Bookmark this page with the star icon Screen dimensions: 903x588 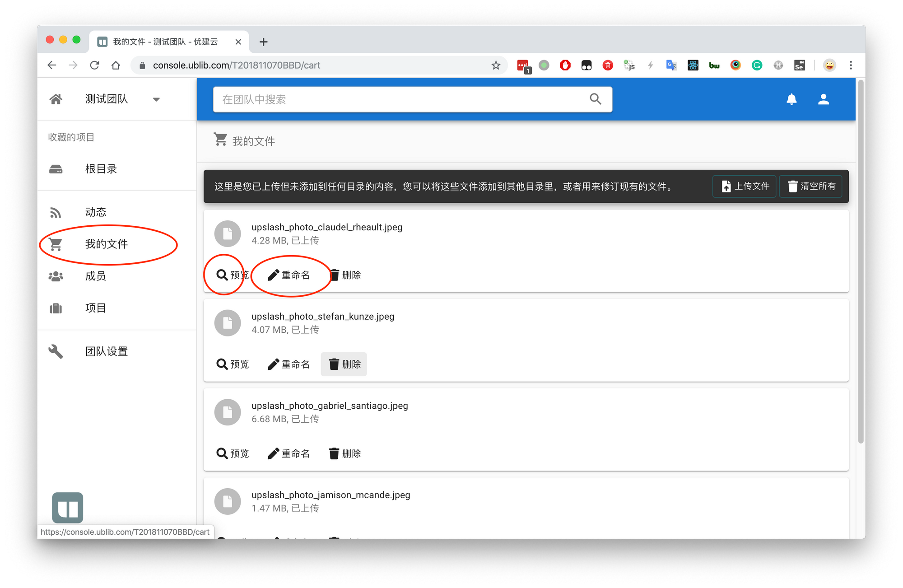click(x=496, y=65)
